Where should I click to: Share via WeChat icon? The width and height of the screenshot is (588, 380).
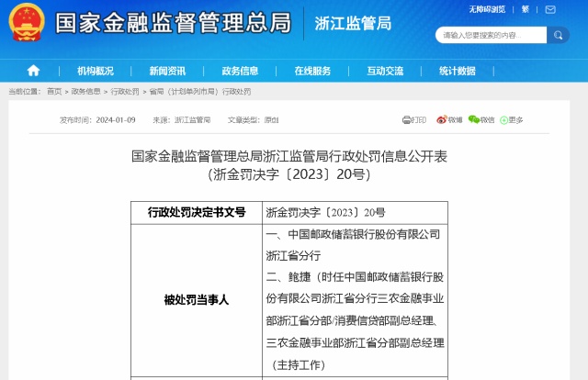click(474, 119)
